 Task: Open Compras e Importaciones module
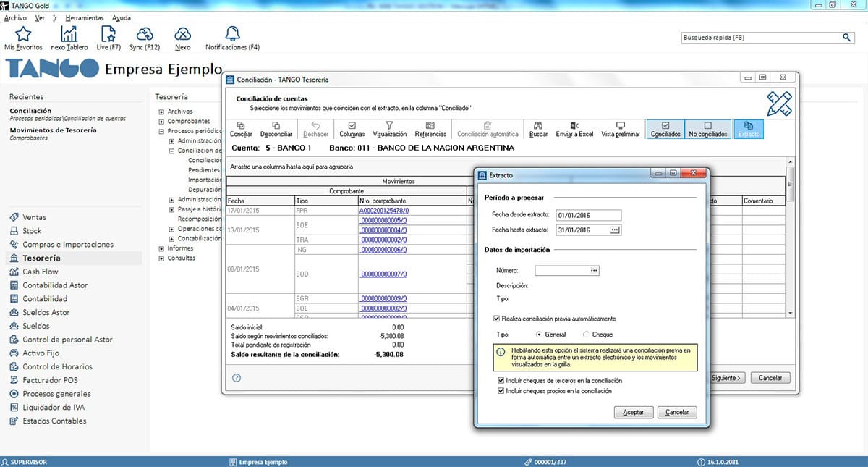(x=68, y=245)
